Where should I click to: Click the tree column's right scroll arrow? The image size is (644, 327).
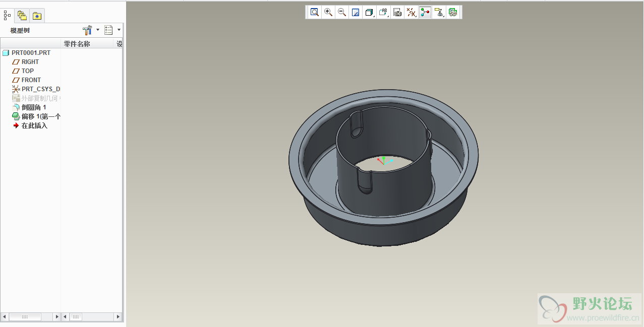point(56,317)
